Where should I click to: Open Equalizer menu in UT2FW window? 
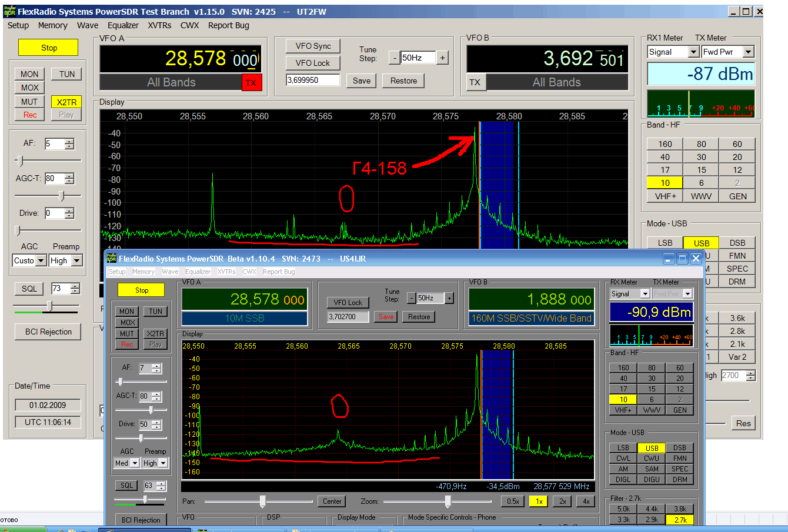coord(123,25)
